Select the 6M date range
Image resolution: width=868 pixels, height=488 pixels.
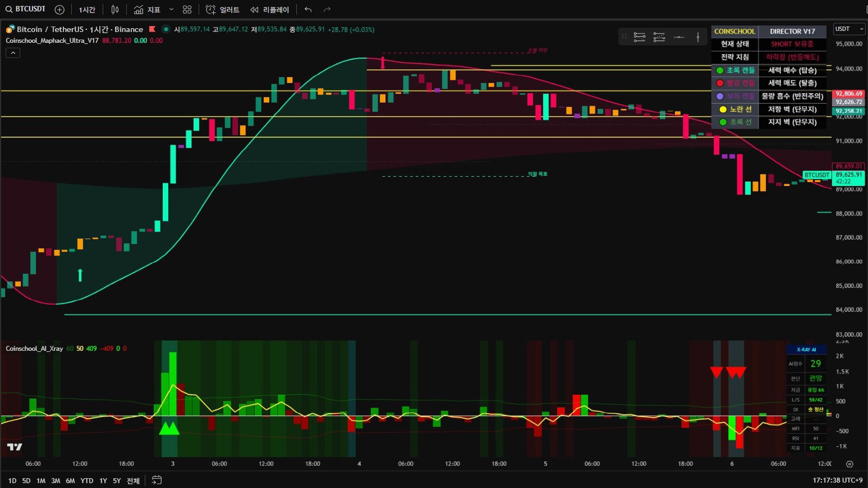[70, 481]
